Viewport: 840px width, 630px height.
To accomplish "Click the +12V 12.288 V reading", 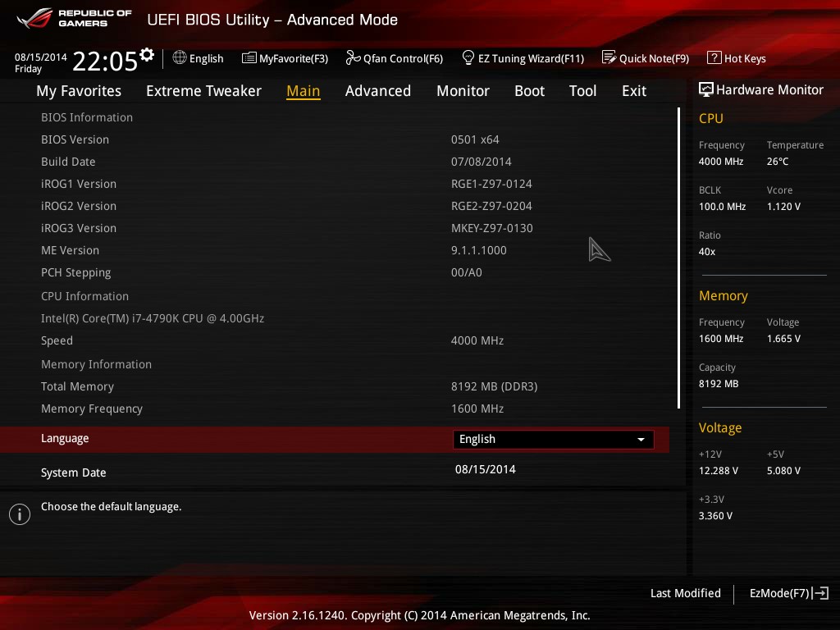I will pos(718,470).
